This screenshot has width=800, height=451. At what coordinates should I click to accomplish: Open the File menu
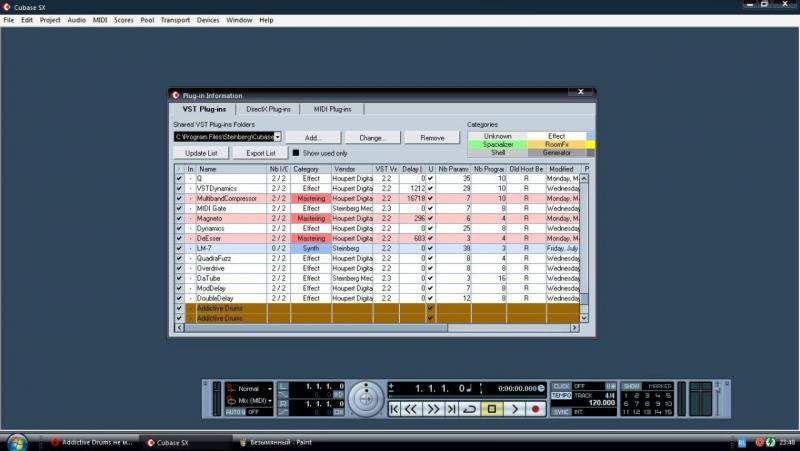pyautogui.click(x=9, y=20)
